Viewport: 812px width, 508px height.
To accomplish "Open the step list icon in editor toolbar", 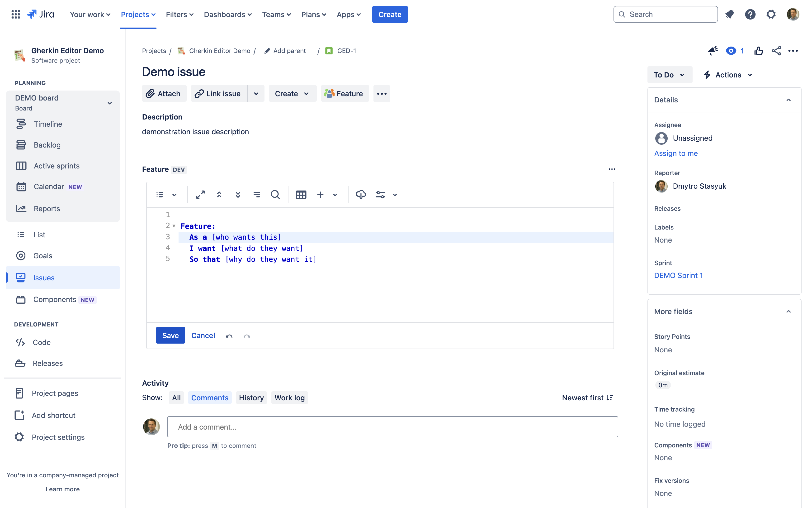I will pyautogui.click(x=160, y=195).
